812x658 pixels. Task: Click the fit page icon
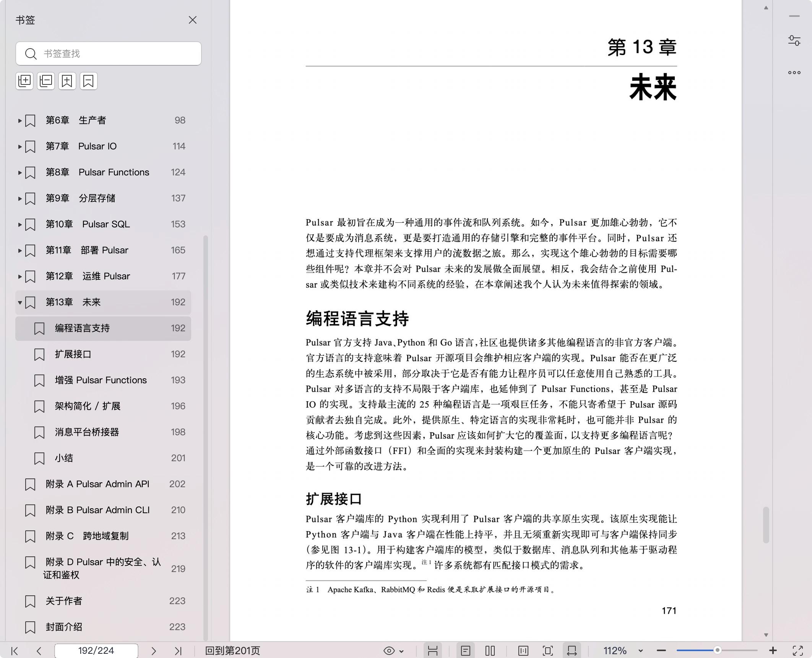(x=548, y=651)
